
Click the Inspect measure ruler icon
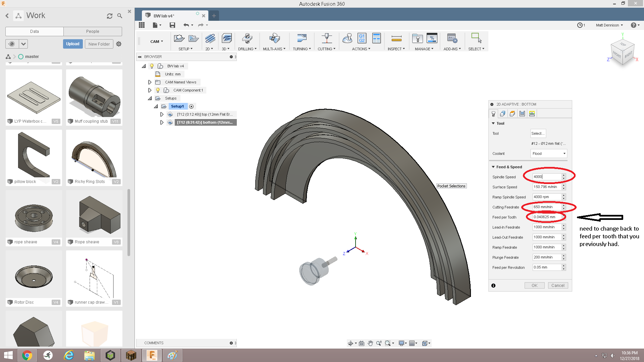pyautogui.click(x=396, y=39)
